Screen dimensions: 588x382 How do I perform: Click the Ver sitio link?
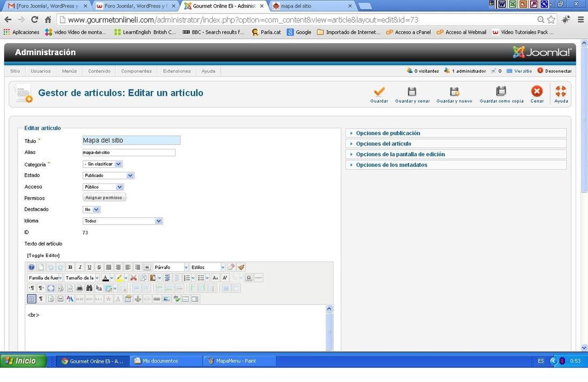coord(523,71)
